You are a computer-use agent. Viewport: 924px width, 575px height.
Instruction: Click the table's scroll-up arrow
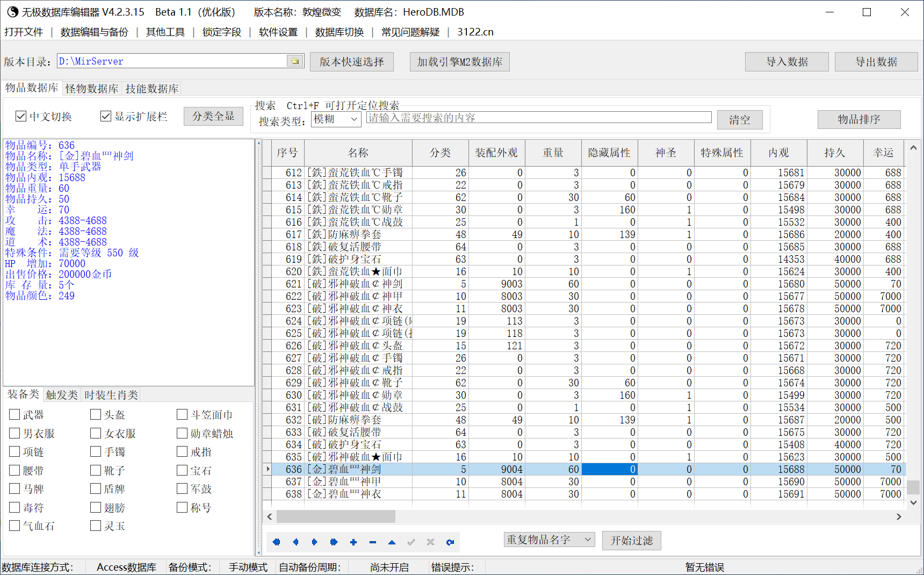click(x=913, y=147)
